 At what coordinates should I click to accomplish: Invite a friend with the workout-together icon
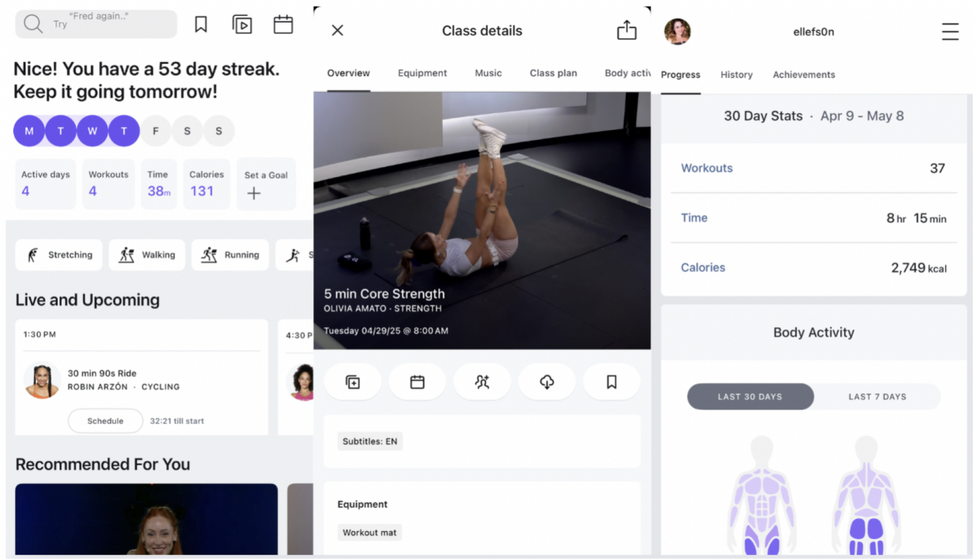482,382
